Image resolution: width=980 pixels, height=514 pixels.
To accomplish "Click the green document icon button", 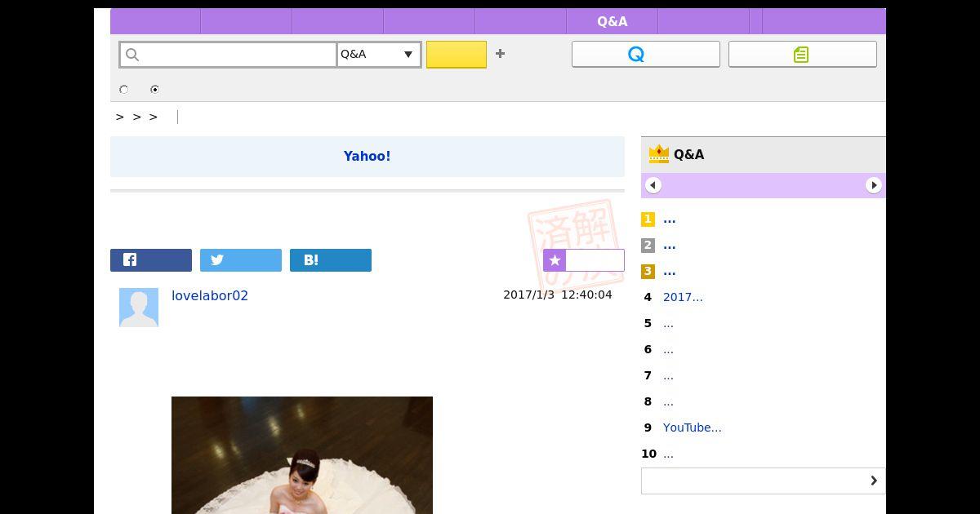I will (803, 55).
